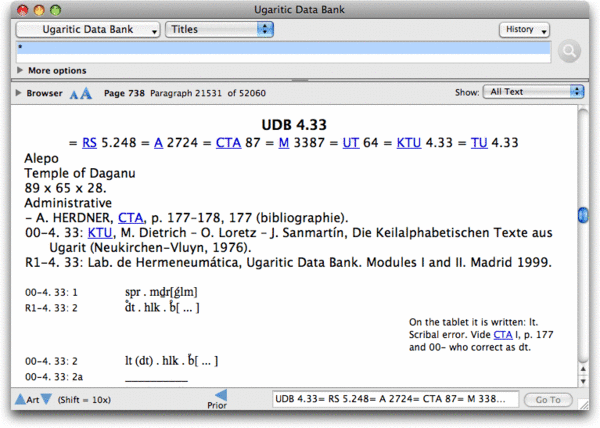Viewport: 600px width, 428px height.
Task: Open KTU link in Dietrich citation line
Action: [x=100, y=233]
